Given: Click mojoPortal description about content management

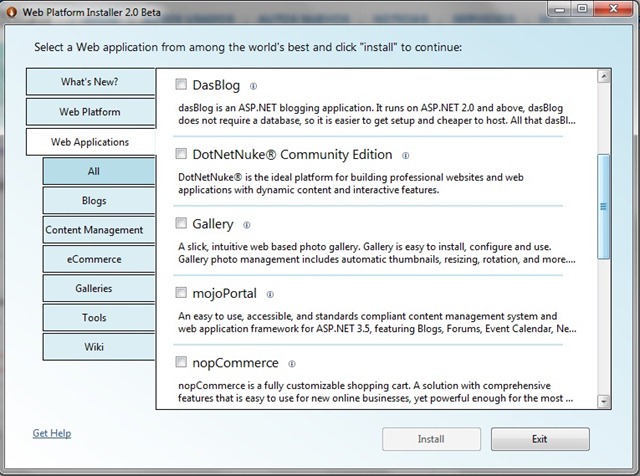Looking at the screenshot, I should pos(377,323).
